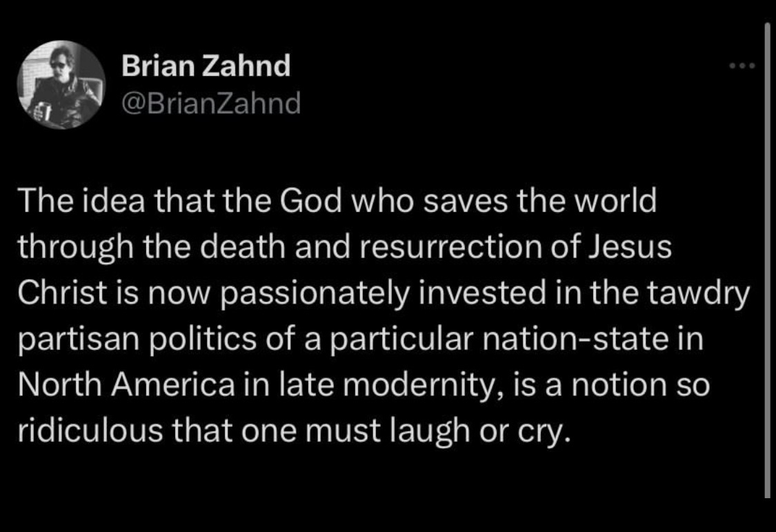Visit the @BrianZahnd handle

click(x=211, y=104)
